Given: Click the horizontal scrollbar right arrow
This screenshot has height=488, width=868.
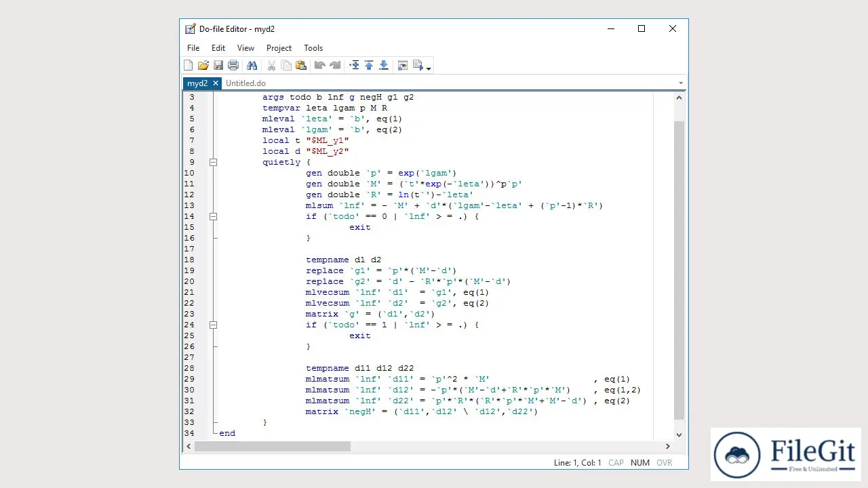Looking at the screenshot, I should coord(667,446).
